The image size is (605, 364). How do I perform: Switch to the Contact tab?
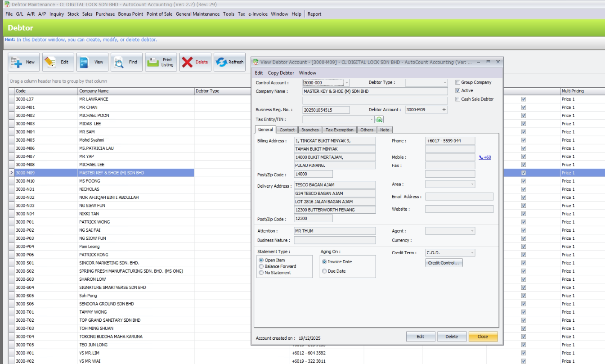287,130
